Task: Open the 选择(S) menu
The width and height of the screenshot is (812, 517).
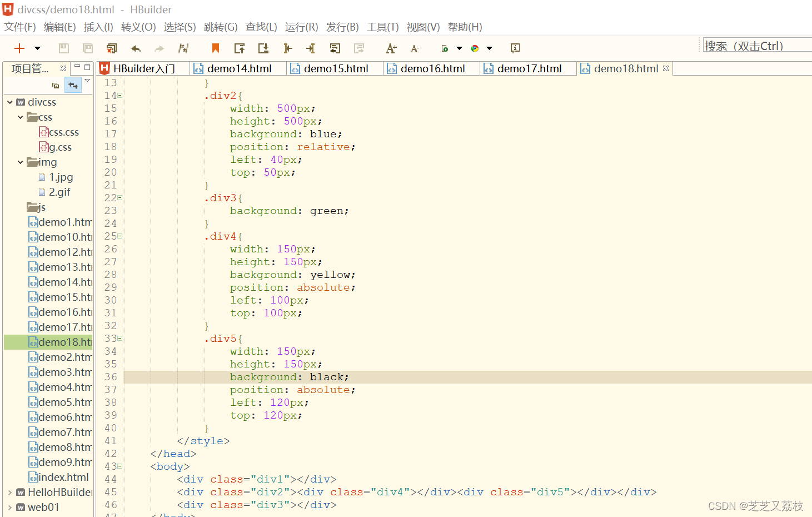Action: coord(180,27)
